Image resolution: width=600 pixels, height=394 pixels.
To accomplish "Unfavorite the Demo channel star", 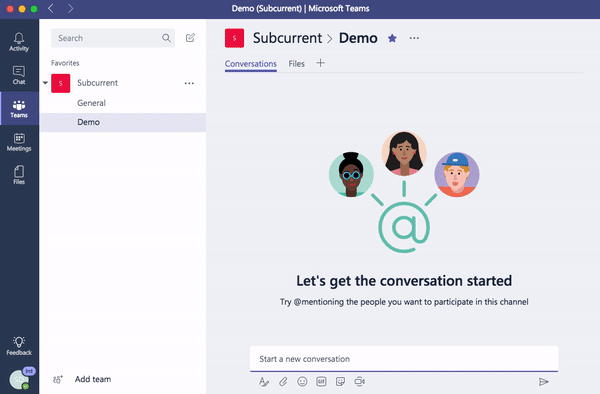I will click(392, 38).
